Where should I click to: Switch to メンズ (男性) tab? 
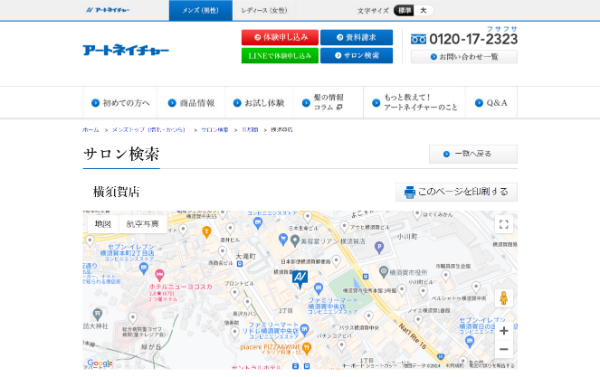tap(201, 10)
